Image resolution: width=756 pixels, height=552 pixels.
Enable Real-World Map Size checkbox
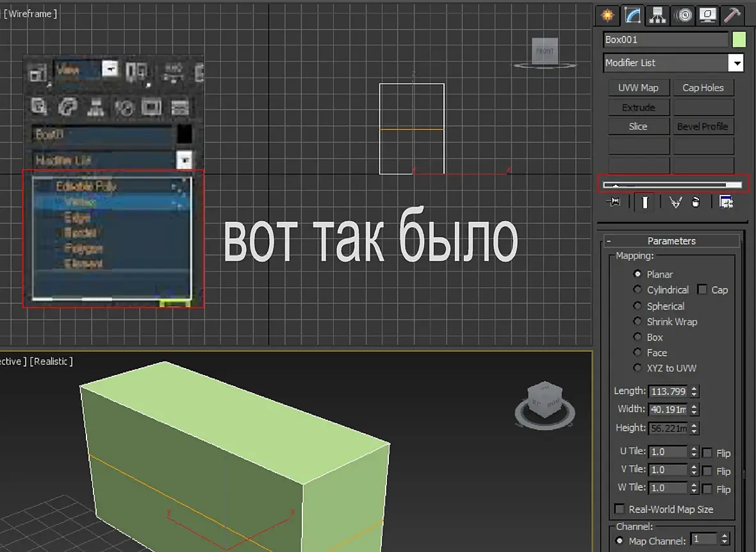[619, 509]
